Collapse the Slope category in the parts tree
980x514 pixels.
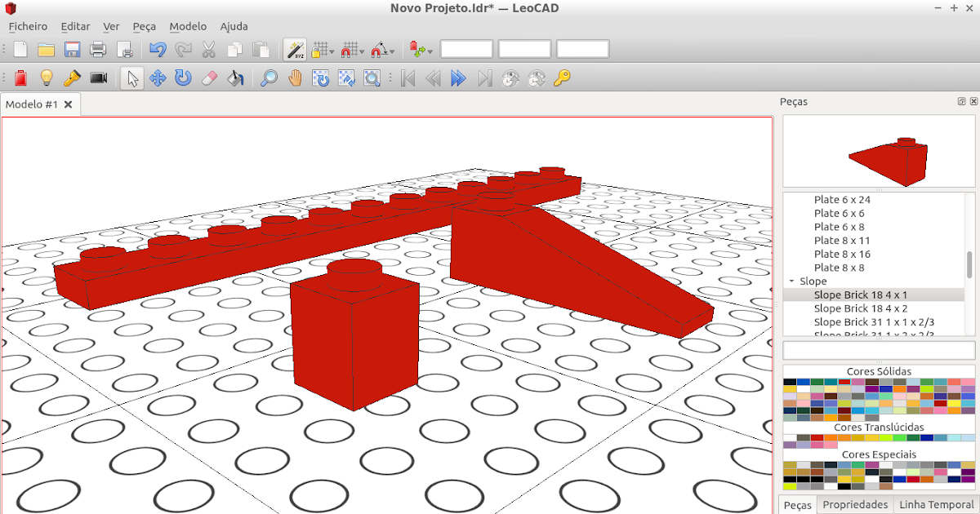coord(791,281)
